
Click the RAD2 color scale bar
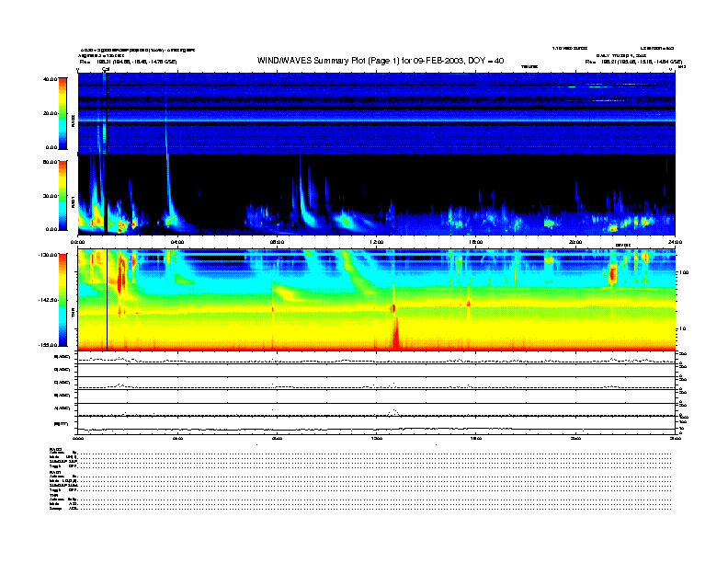click(63, 113)
